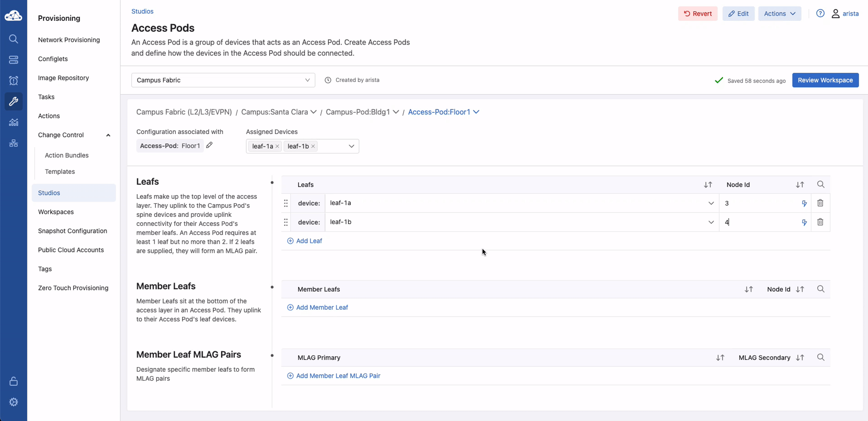Delete the leaf-1a row with trash icon
This screenshot has height=421, width=868.
point(820,203)
